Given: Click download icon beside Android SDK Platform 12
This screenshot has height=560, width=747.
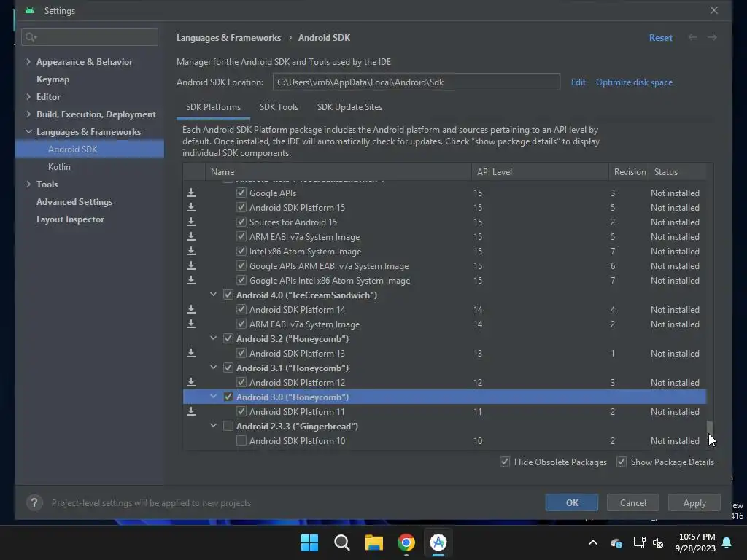Looking at the screenshot, I should coord(191,382).
